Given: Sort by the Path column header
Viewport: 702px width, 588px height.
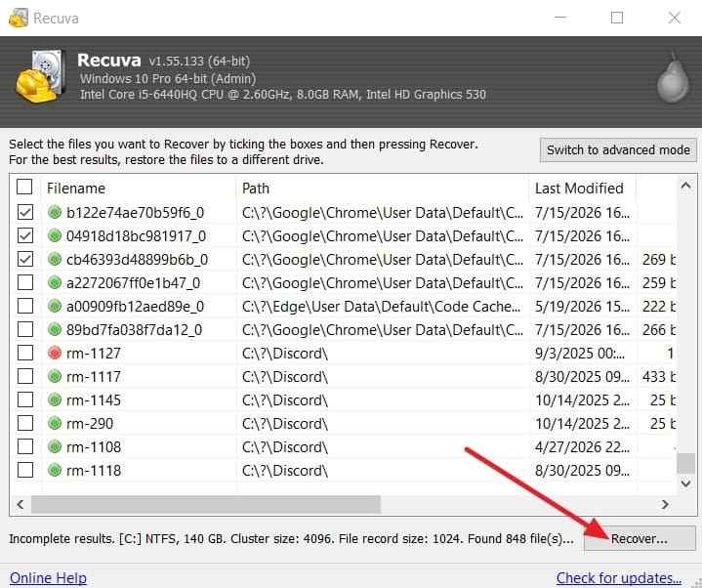Looking at the screenshot, I should click(x=383, y=189).
